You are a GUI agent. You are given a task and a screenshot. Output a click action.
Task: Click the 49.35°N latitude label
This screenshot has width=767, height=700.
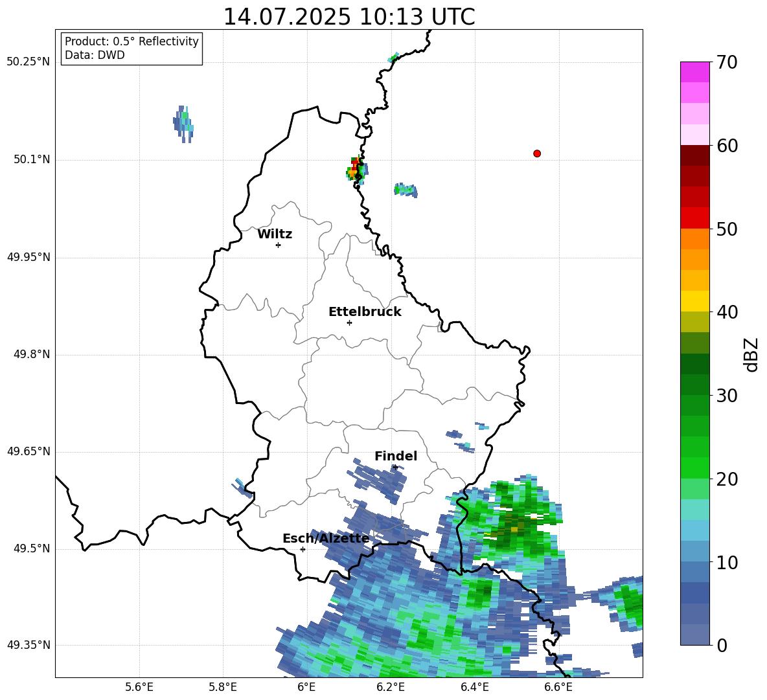[x=29, y=645]
